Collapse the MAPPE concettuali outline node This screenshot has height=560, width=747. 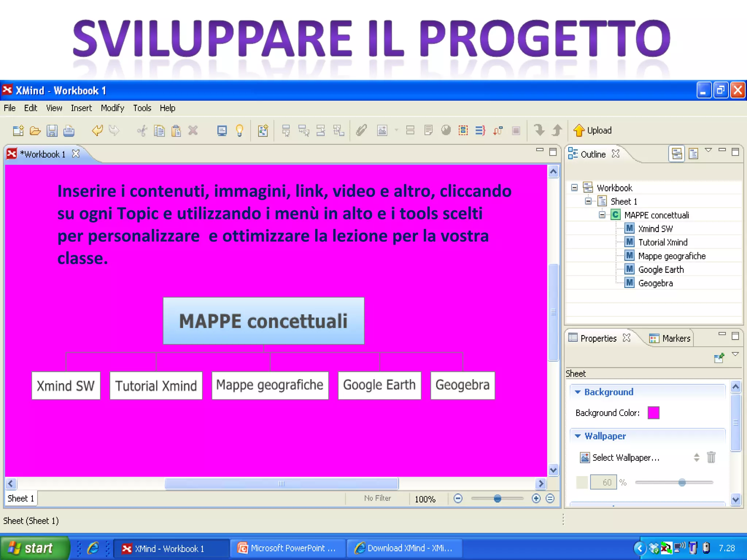(602, 215)
